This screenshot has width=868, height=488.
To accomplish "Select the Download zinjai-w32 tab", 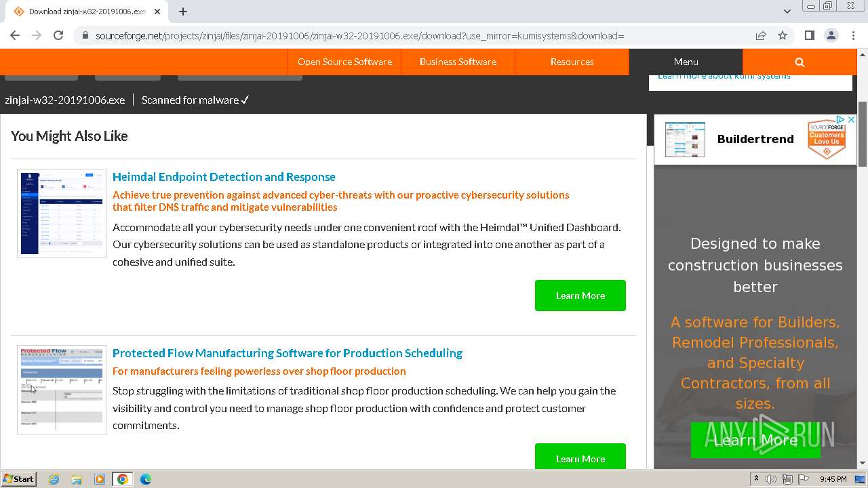I will click(x=87, y=12).
